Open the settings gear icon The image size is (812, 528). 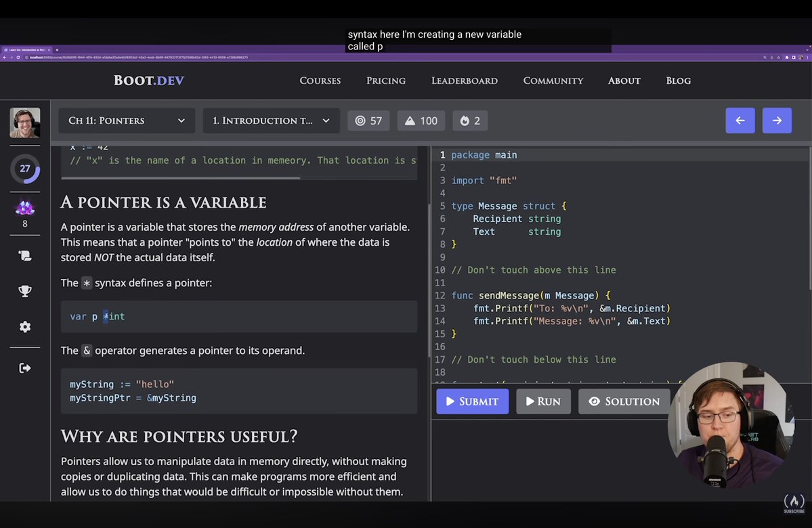[x=25, y=327]
